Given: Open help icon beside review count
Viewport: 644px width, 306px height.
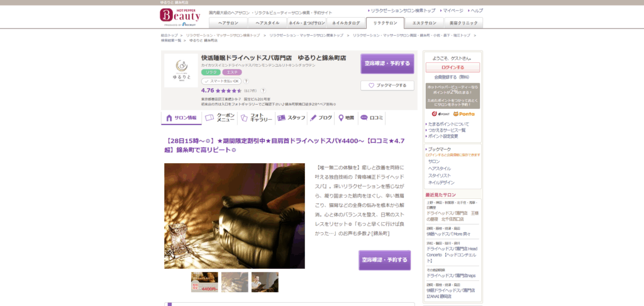Looking at the screenshot, I should click(x=263, y=91).
